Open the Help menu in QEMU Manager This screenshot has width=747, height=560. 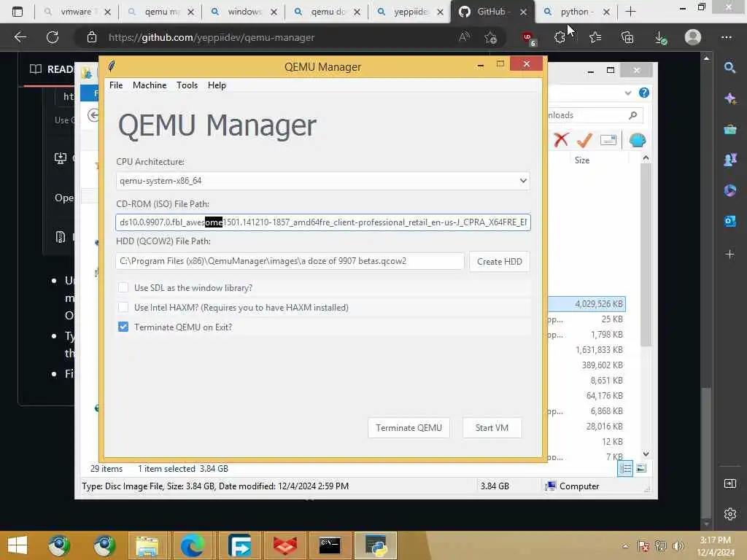click(217, 85)
